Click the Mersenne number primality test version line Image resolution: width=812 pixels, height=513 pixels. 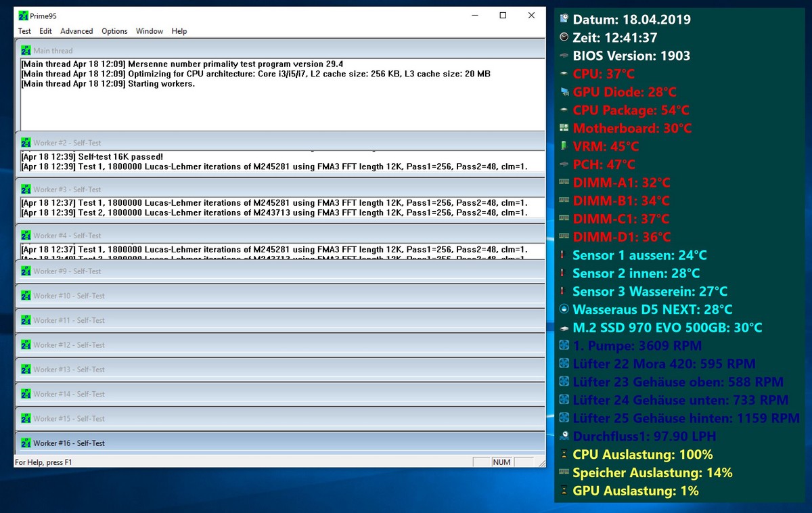pyautogui.click(x=182, y=64)
